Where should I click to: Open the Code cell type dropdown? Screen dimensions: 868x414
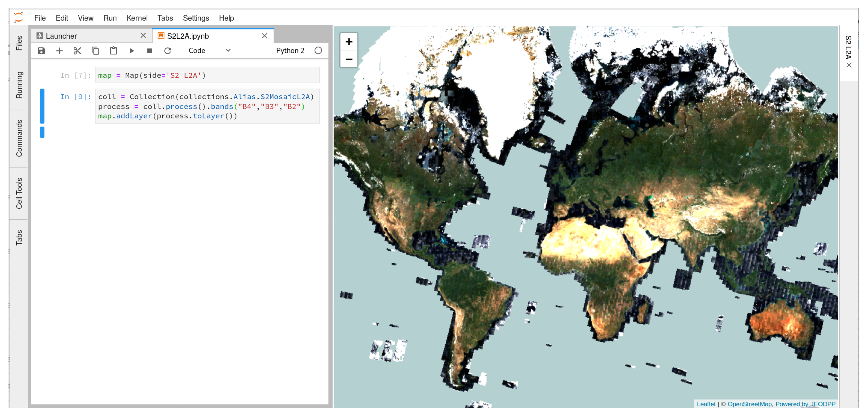point(209,50)
